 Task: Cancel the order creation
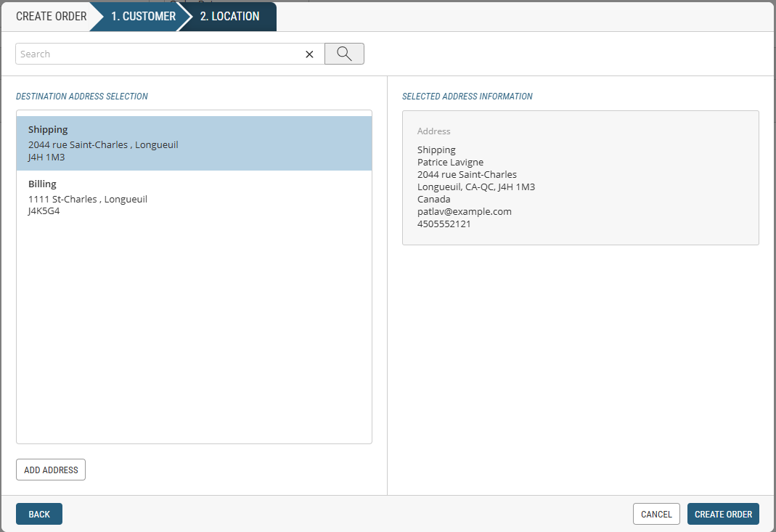click(x=656, y=514)
